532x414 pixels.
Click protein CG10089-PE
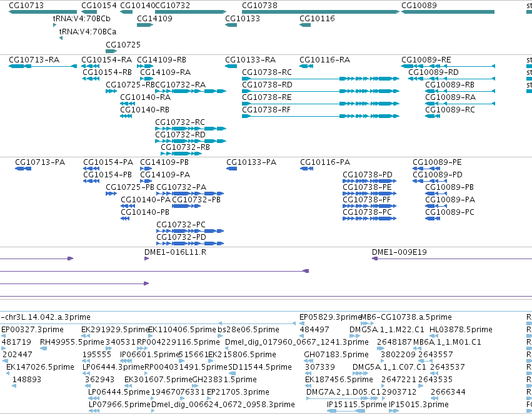437,162
